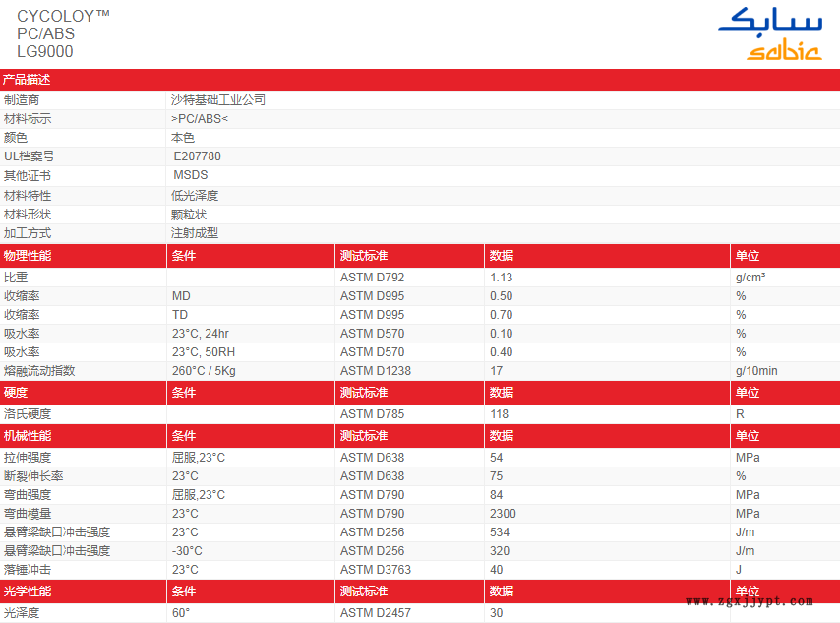Click the 熔融流动指数 row label
840x623 pixels.
pos(39,371)
